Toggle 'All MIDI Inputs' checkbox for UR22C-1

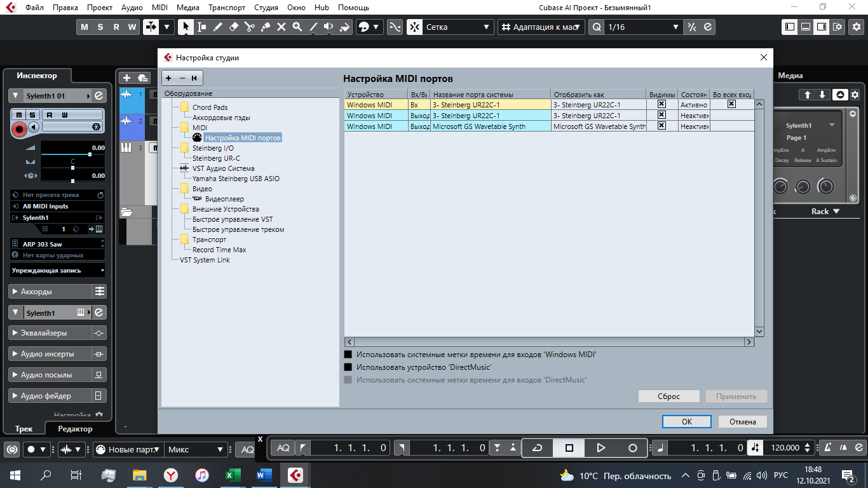click(x=731, y=104)
